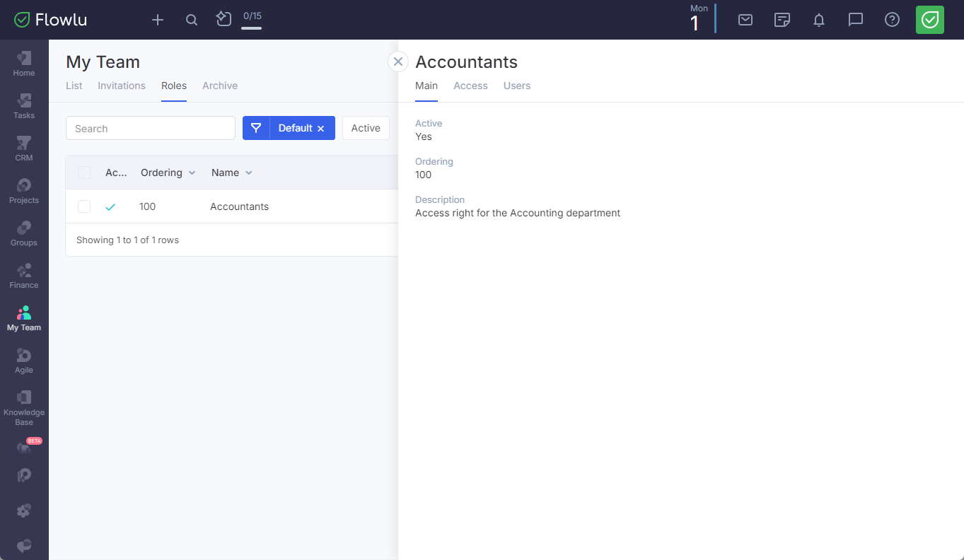
Task: Open the Access tab in Accountants panel
Action: [470, 86]
